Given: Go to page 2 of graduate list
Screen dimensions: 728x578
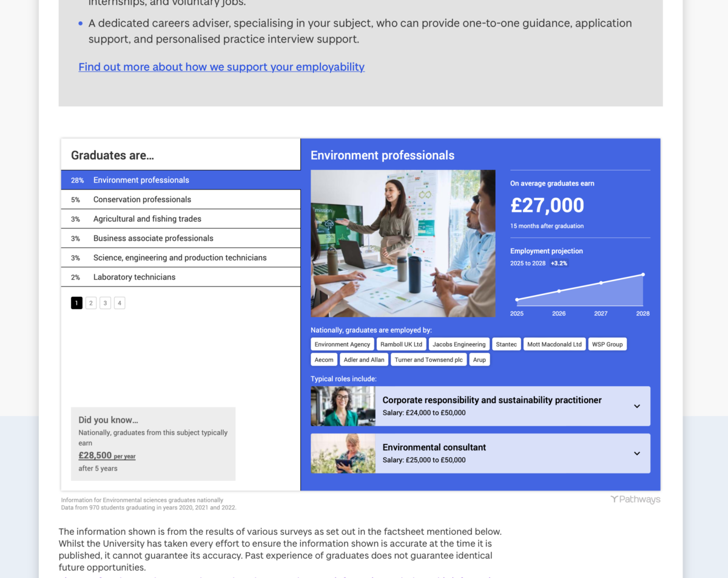Looking at the screenshot, I should [91, 303].
